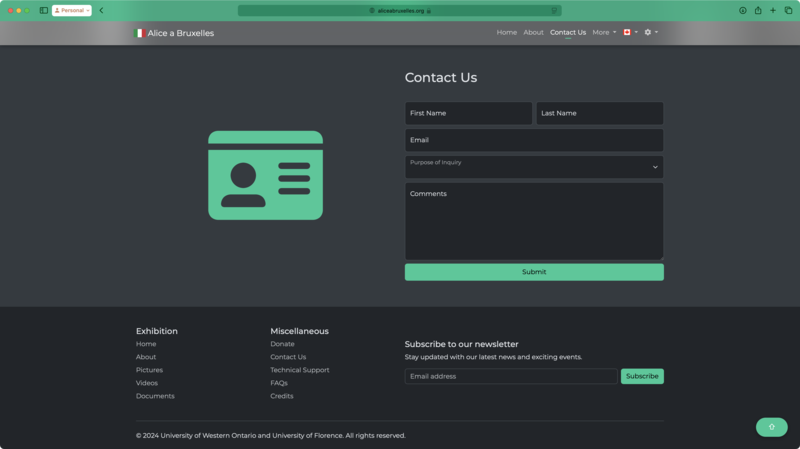This screenshot has width=800, height=449.
Task: Click the Italian flag site logo
Action: pos(140,33)
